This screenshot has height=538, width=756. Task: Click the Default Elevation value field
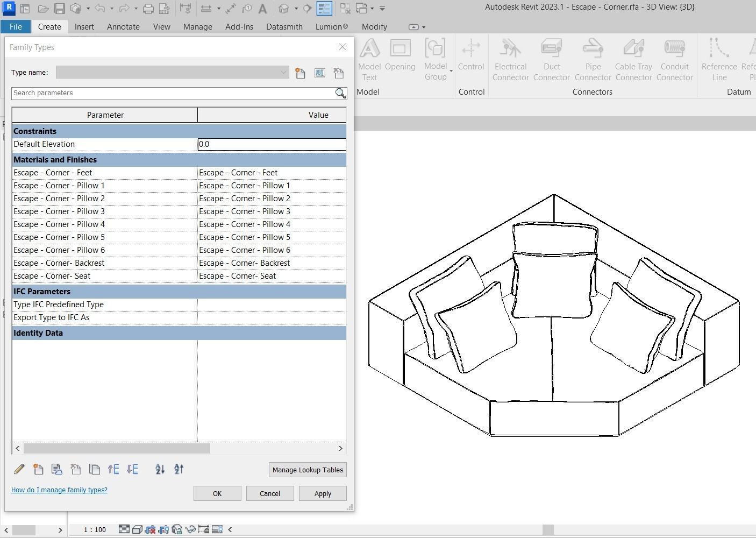[x=272, y=144]
